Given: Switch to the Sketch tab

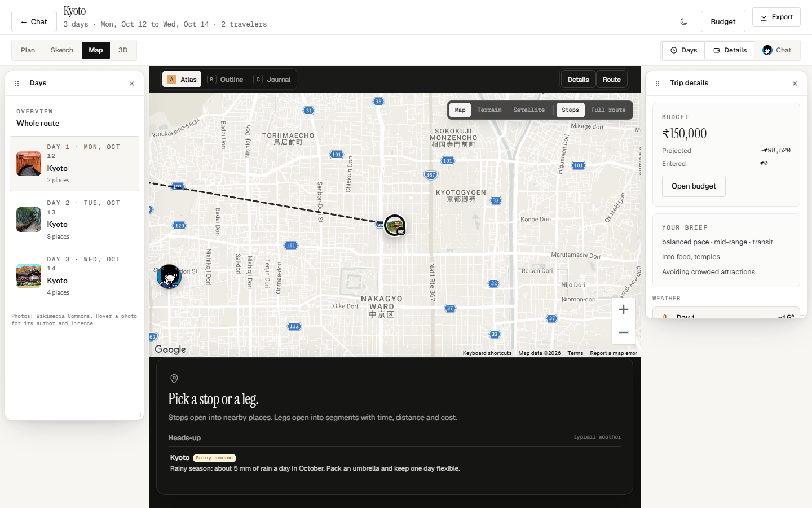Looking at the screenshot, I should (62, 50).
